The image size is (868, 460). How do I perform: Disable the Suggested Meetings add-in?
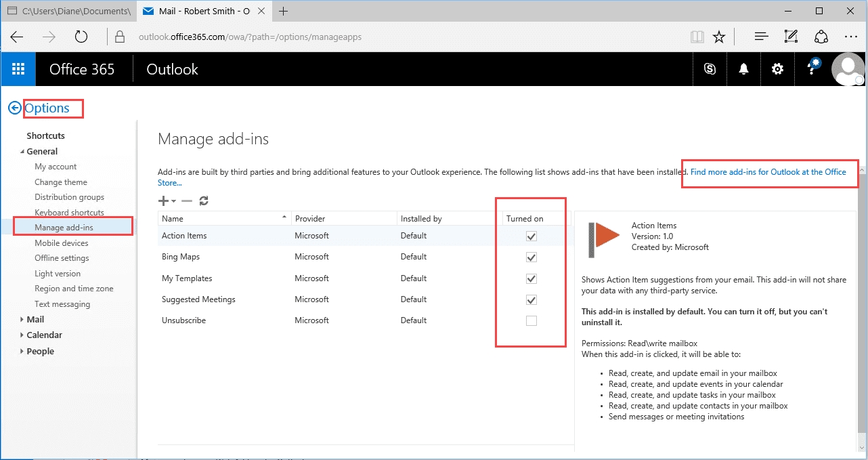point(531,299)
